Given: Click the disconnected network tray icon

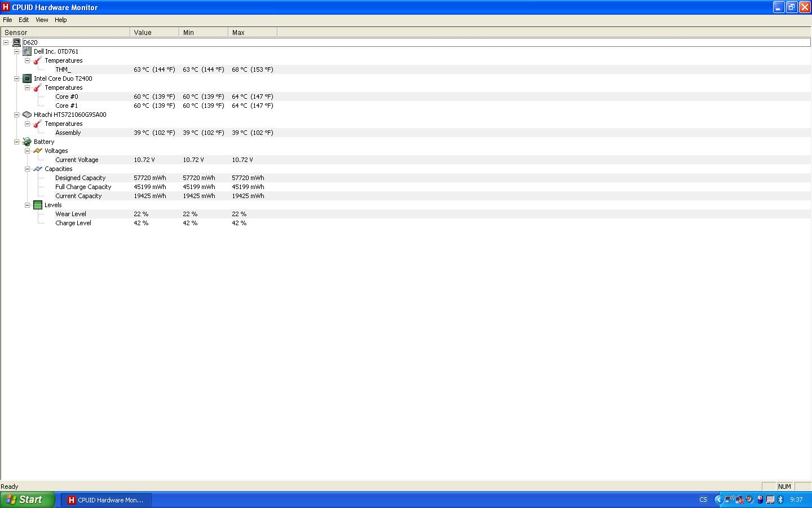Looking at the screenshot, I should coord(739,500).
